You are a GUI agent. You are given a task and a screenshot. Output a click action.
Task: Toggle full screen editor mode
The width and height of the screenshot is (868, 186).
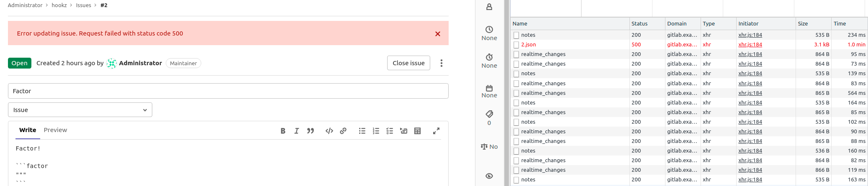436,131
